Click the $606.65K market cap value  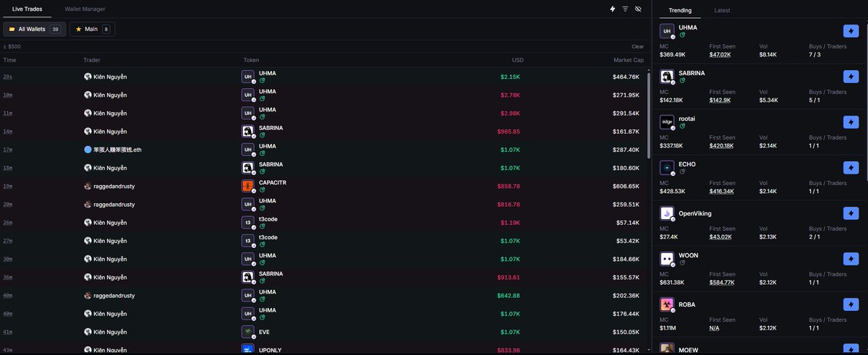626,186
